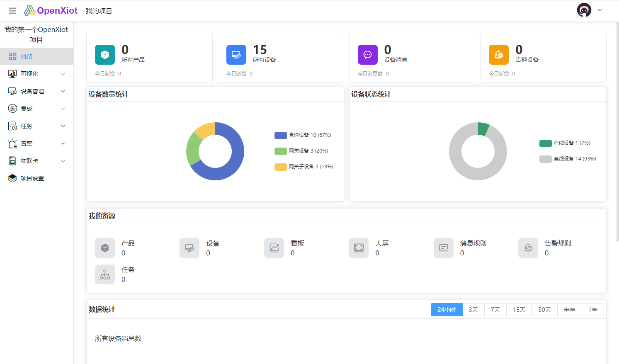Open the 看板 dashboard resource icon
This screenshot has height=364, width=619.
click(x=274, y=248)
